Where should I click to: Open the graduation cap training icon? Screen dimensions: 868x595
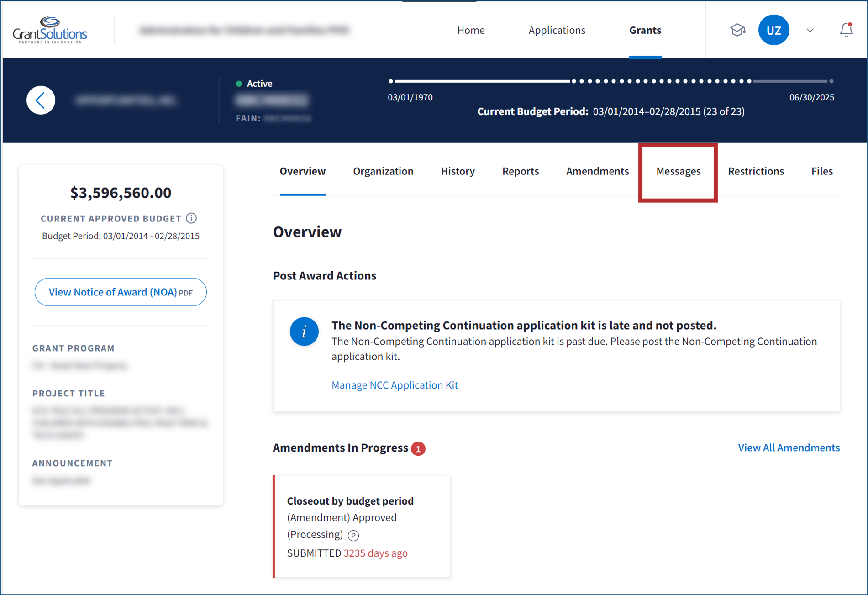[737, 30]
